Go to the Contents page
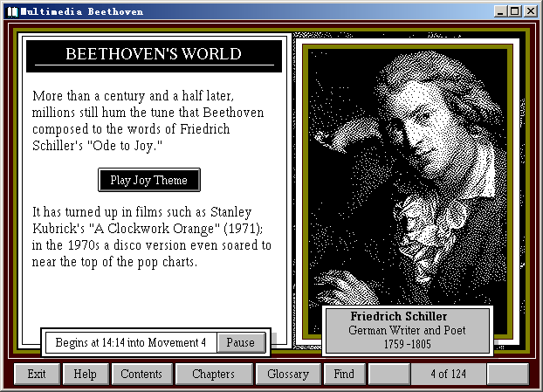 141,374
